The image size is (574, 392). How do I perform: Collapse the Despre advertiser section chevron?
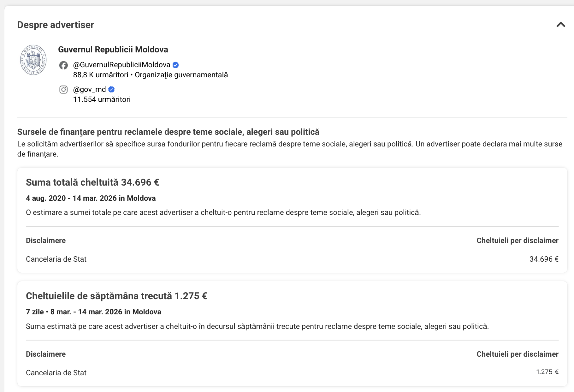560,25
